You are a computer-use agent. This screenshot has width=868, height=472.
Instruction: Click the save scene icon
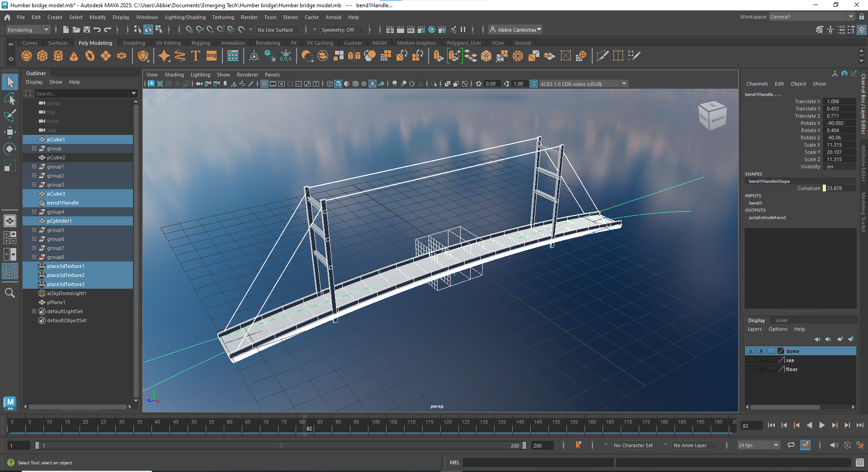[x=87, y=30]
